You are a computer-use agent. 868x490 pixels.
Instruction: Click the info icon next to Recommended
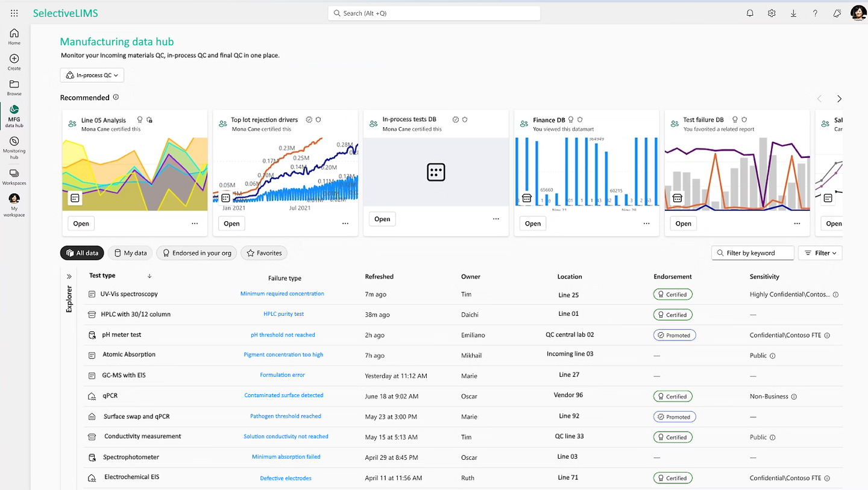(116, 97)
